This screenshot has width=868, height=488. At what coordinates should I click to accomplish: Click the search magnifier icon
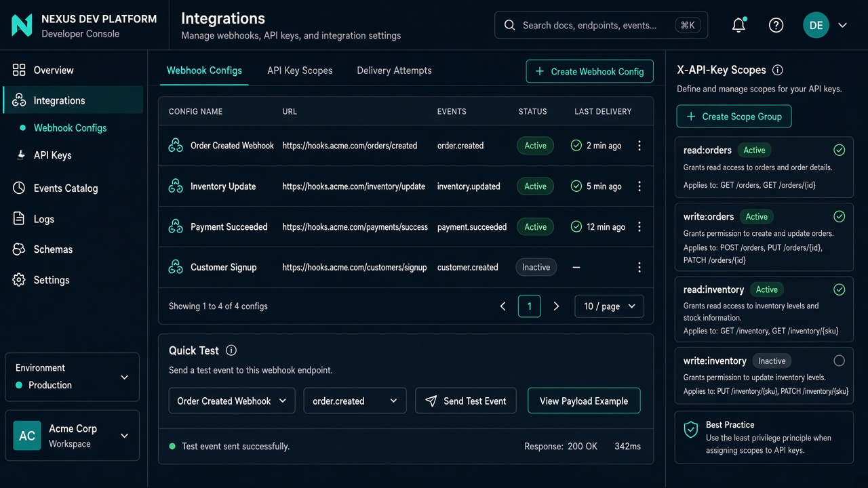510,25
